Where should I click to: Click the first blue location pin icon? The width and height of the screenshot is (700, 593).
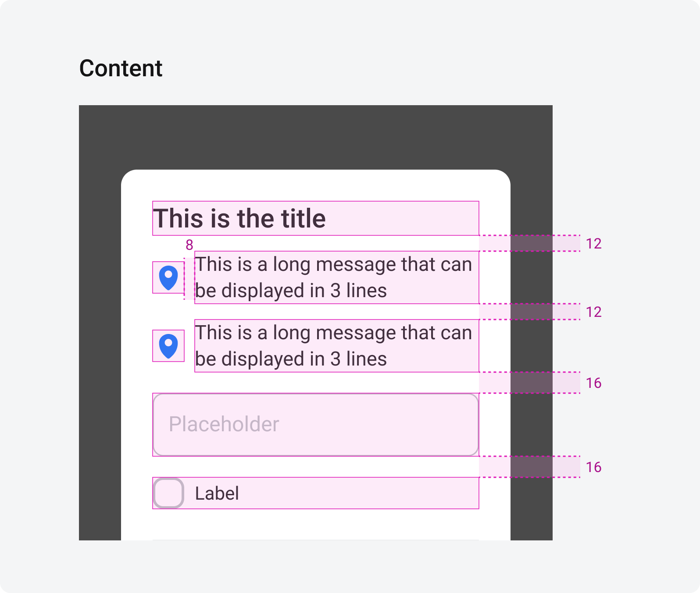point(168,277)
